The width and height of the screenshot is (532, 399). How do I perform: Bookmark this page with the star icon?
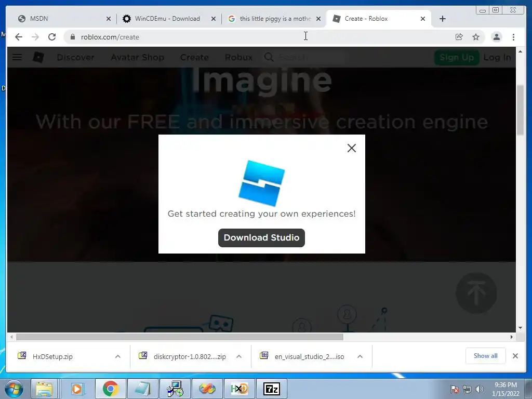click(476, 37)
